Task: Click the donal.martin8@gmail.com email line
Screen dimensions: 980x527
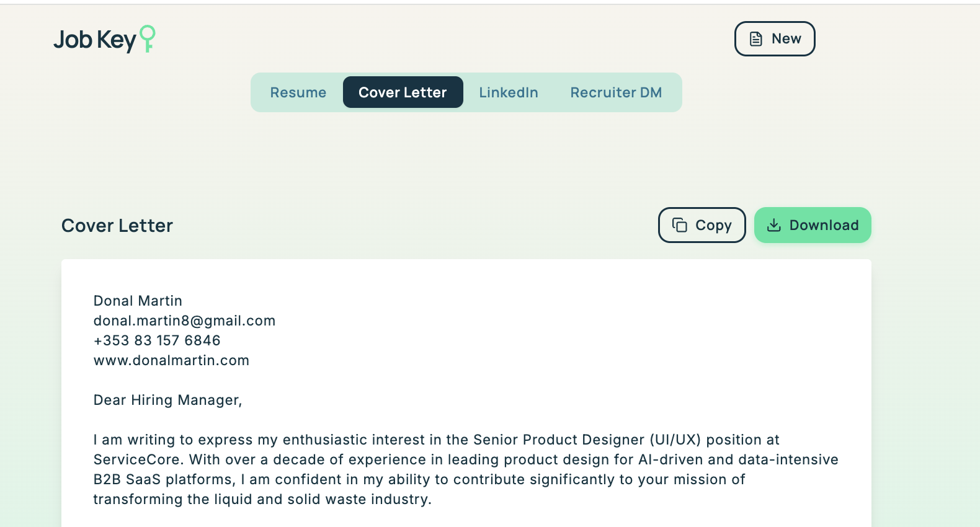Action: point(184,321)
